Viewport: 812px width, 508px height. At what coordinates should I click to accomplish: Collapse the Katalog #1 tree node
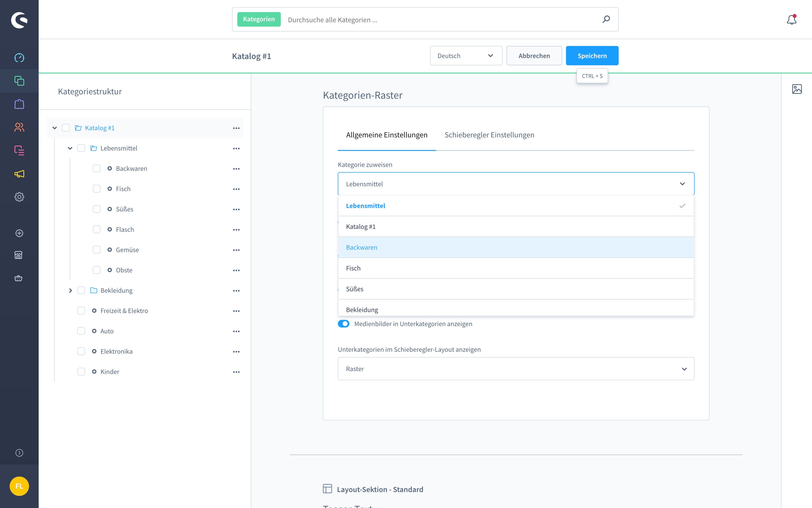coord(54,128)
